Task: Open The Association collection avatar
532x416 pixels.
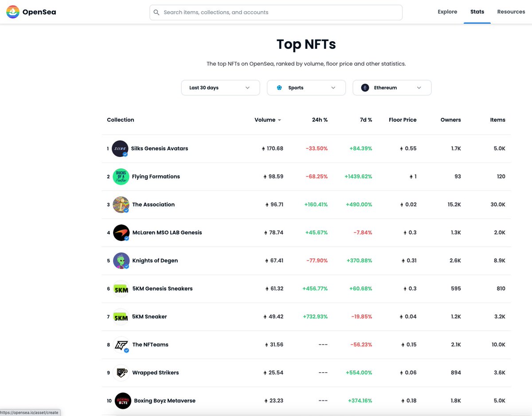Action: tap(121, 204)
